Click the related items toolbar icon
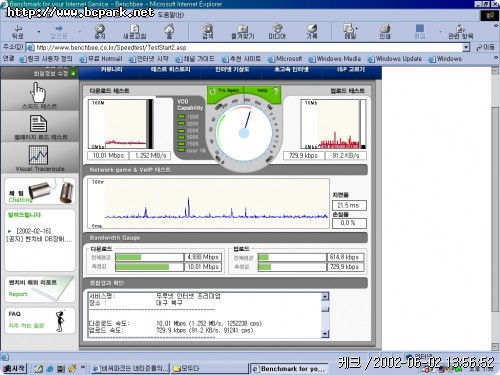This screenshot has height=375, width=500. coord(461,31)
